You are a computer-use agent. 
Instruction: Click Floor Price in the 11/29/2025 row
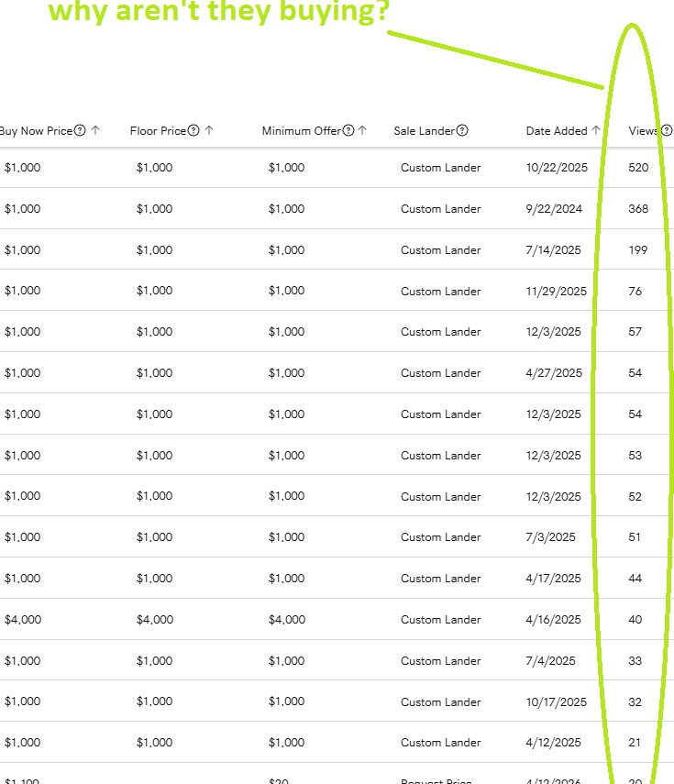[154, 291]
